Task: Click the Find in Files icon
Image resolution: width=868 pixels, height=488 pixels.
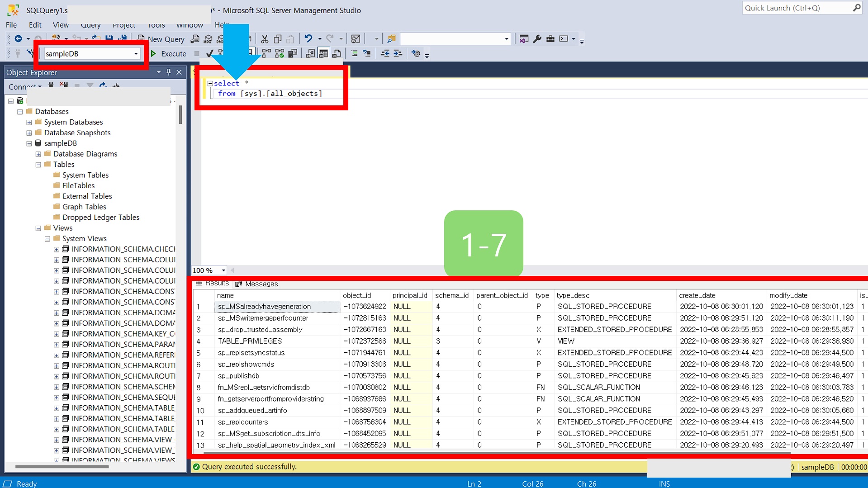Action: (x=391, y=39)
